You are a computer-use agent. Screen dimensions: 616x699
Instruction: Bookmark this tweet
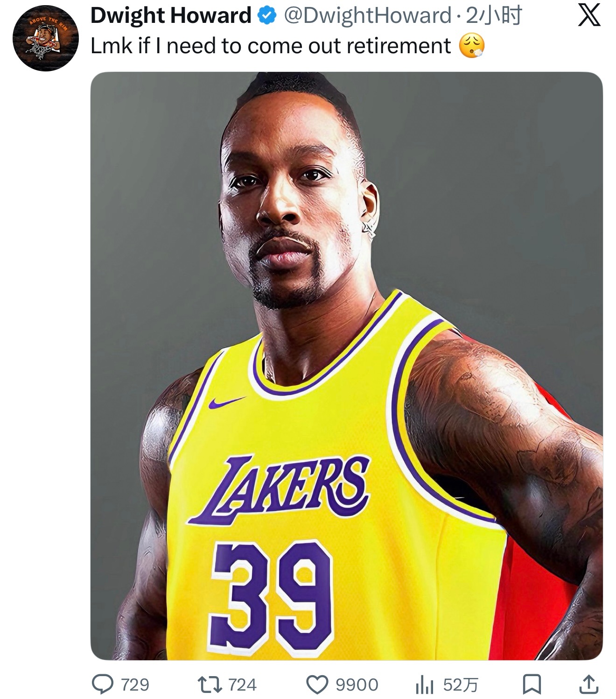pos(531,684)
